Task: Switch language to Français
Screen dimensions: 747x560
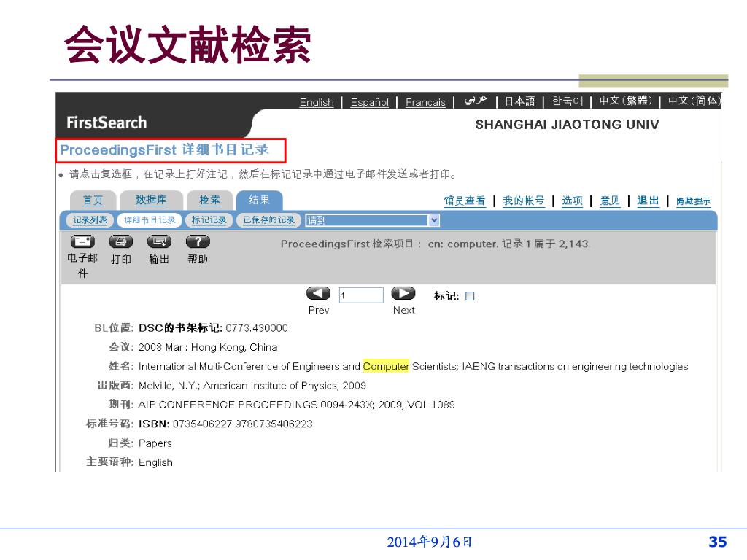Action: [x=425, y=102]
